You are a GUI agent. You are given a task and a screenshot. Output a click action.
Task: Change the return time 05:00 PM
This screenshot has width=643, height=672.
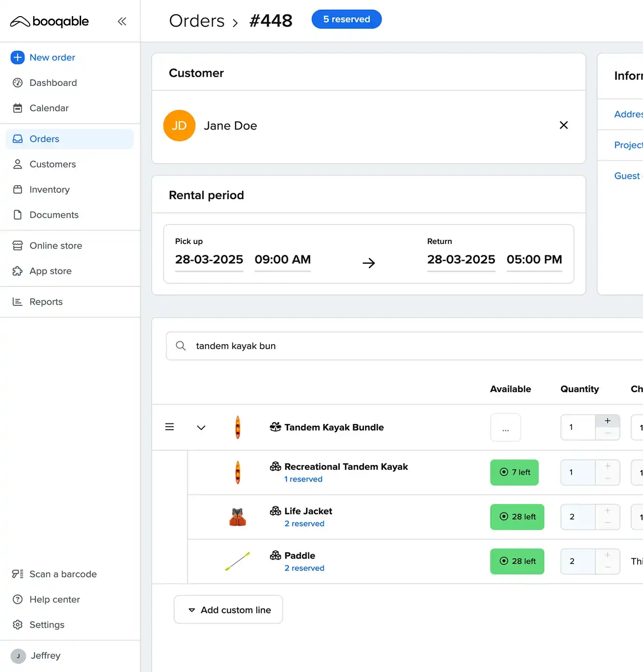point(534,260)
